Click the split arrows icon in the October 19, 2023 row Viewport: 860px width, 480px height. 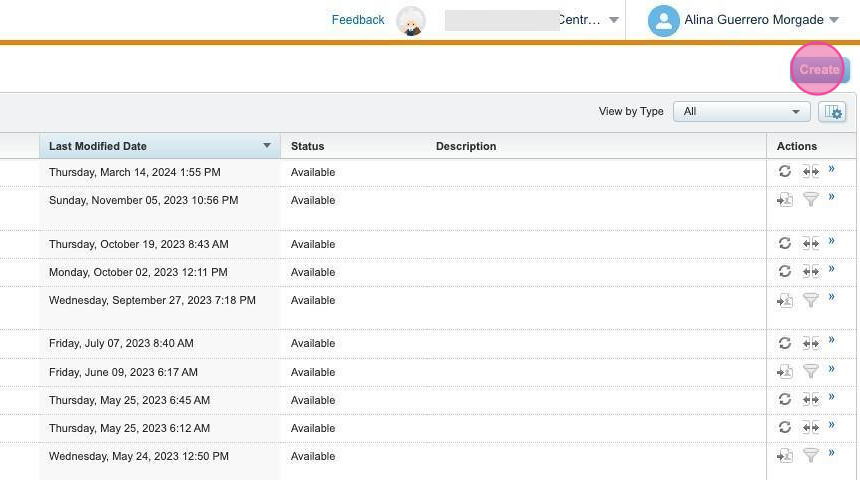coord(810,243)
